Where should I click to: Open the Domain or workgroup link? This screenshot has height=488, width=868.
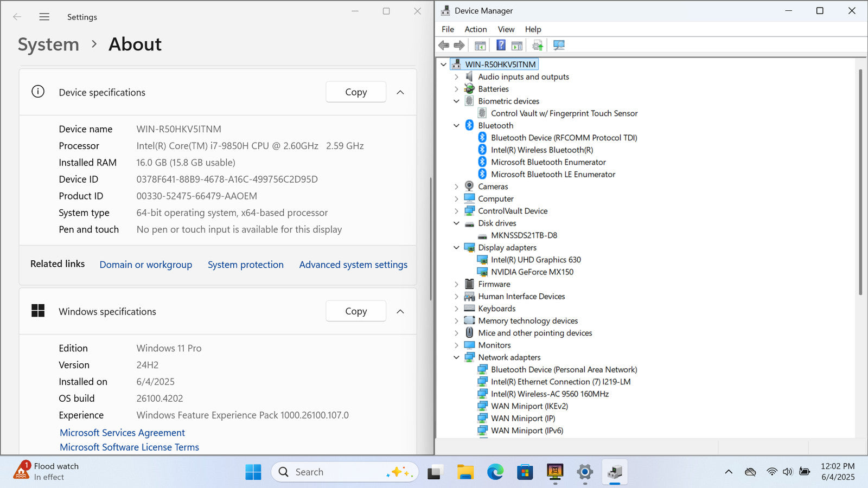146,265
